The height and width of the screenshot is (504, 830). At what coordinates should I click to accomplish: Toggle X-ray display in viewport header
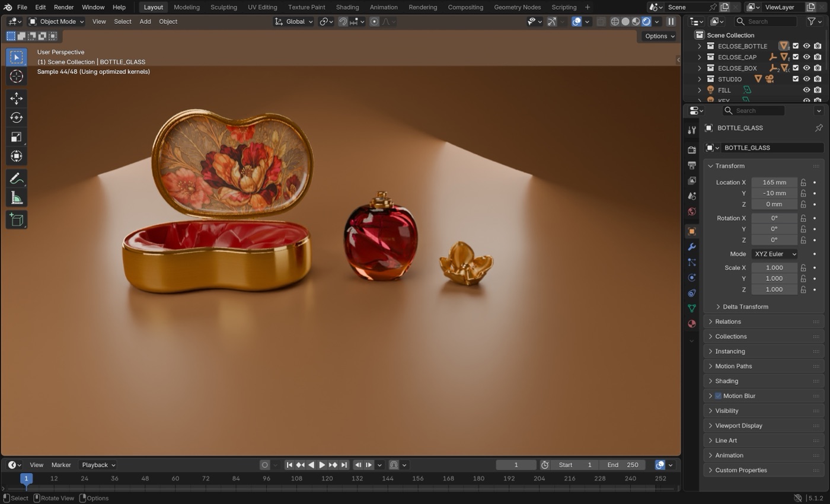click(601, 21)
